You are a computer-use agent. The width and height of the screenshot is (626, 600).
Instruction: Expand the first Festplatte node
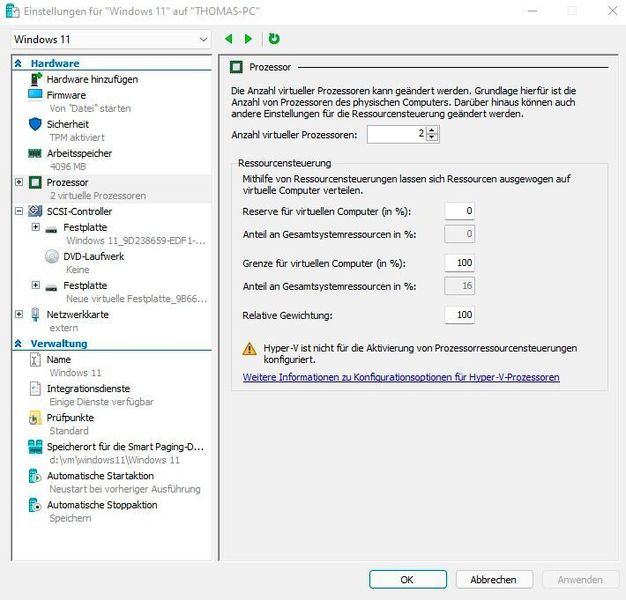click(x=36, y=227)
